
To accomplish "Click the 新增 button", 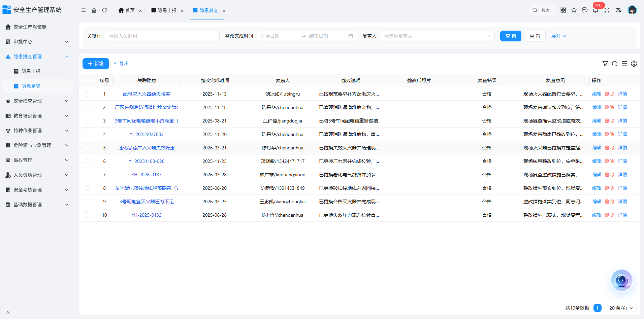I will tap(96, 64).
